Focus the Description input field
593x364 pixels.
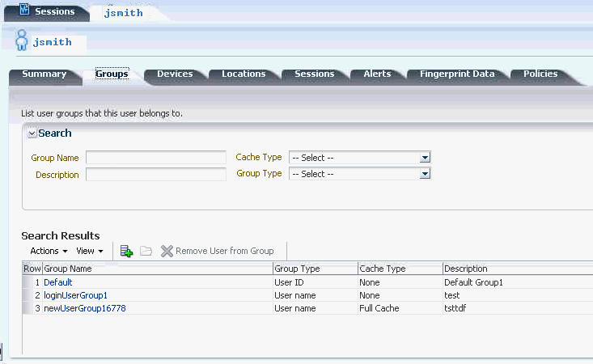(156, 174)
